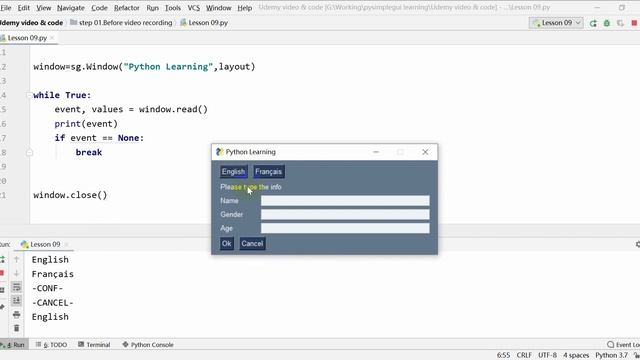Image resolution: width=640 pixels, height=360 pixels.
Task: Open the View menu
Action: (x=43, y=8)
